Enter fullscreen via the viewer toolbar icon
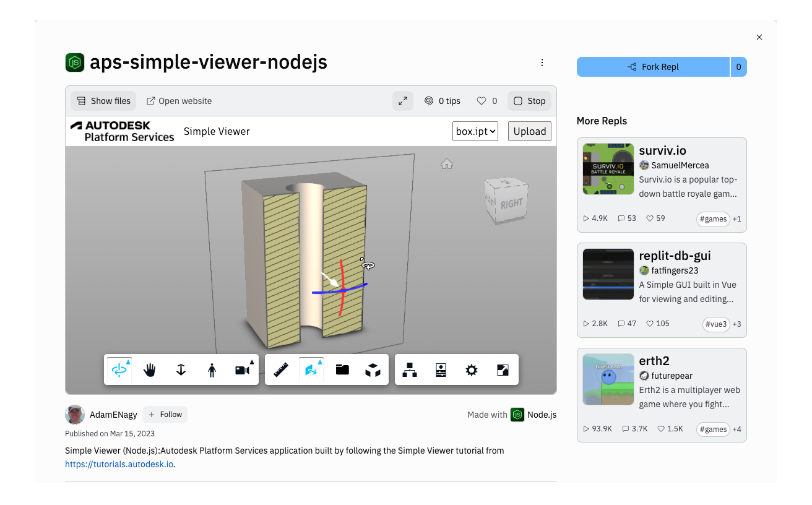812x505 pixels. coord(503,369)
